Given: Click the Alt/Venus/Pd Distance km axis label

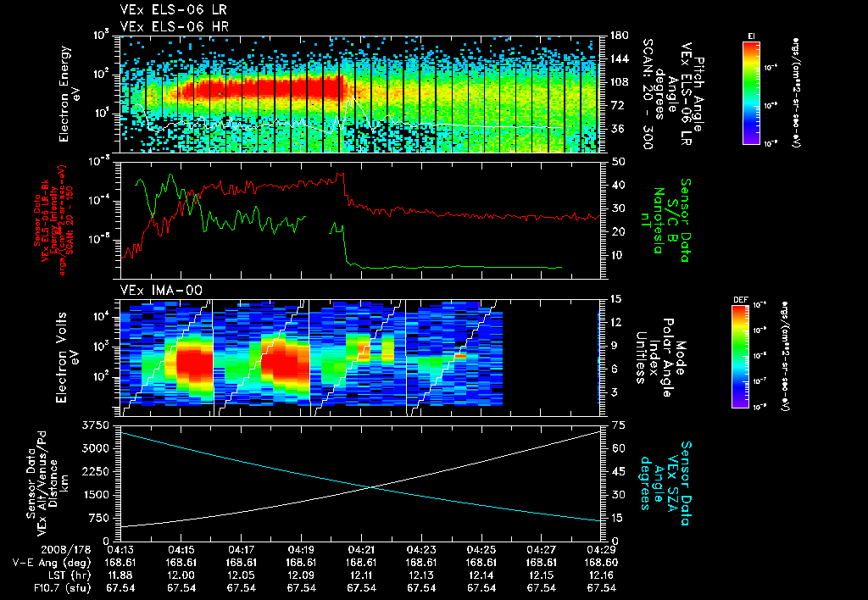Looking at the screenshot, I should (x=47, y=483).
